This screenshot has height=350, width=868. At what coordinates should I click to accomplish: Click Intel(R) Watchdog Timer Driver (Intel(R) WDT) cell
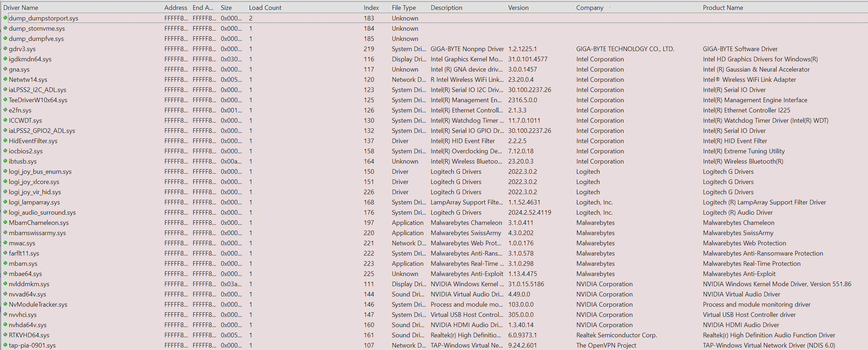point(766,120)
